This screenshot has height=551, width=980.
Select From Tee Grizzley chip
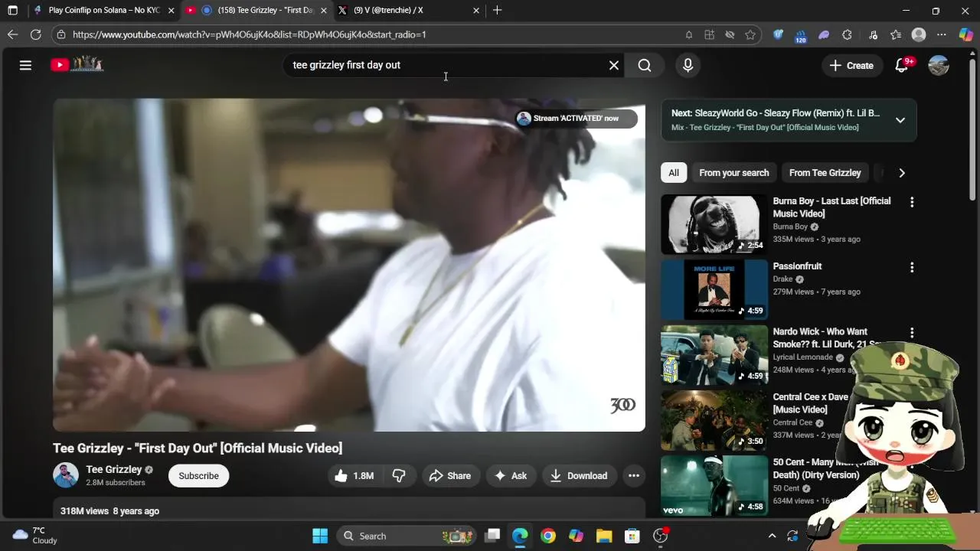click(825, 173)
